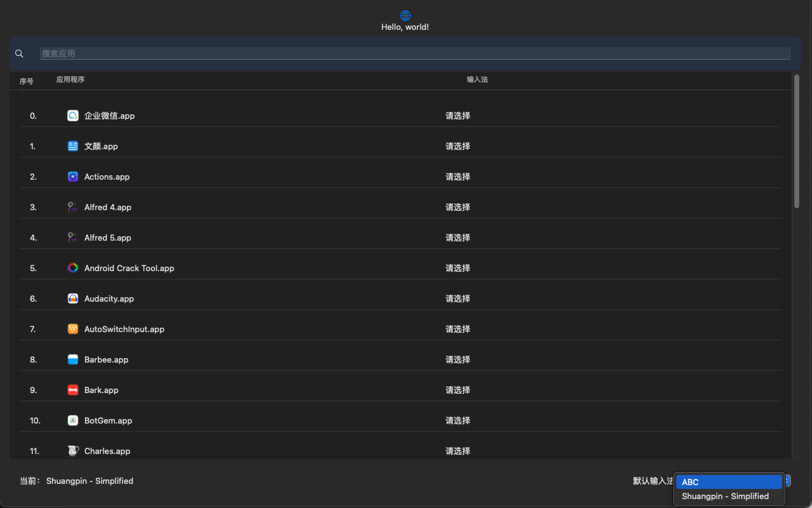Click the Bark.app red icon

[73, 390]
